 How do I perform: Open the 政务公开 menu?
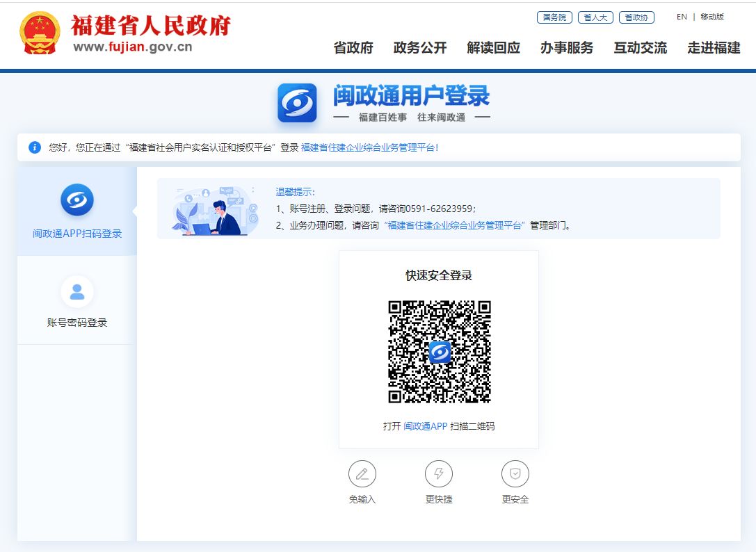[420, 48]
